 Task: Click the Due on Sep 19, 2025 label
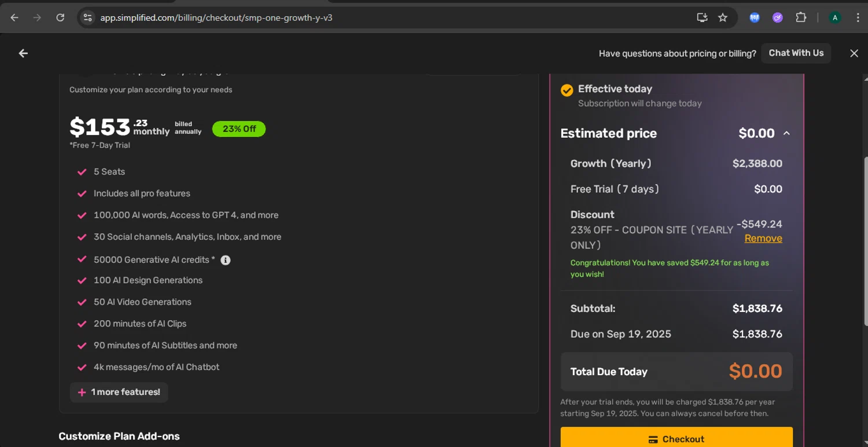coord(621,334)
